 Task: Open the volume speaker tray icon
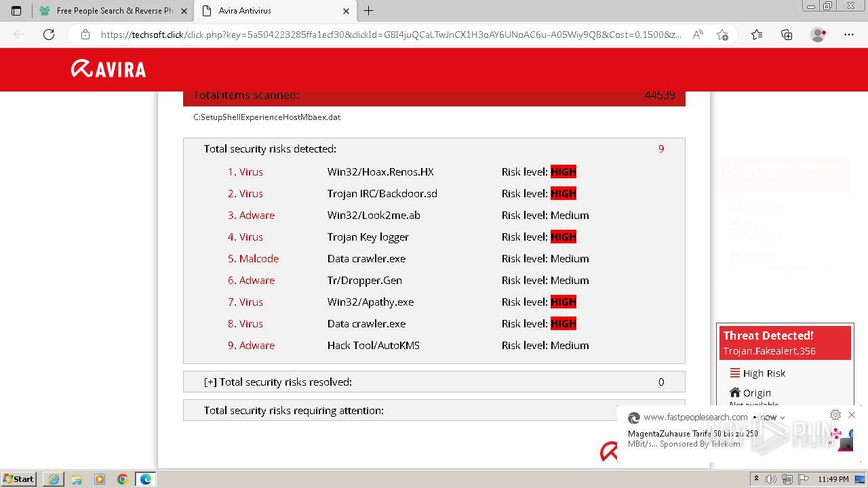[771, 479]
